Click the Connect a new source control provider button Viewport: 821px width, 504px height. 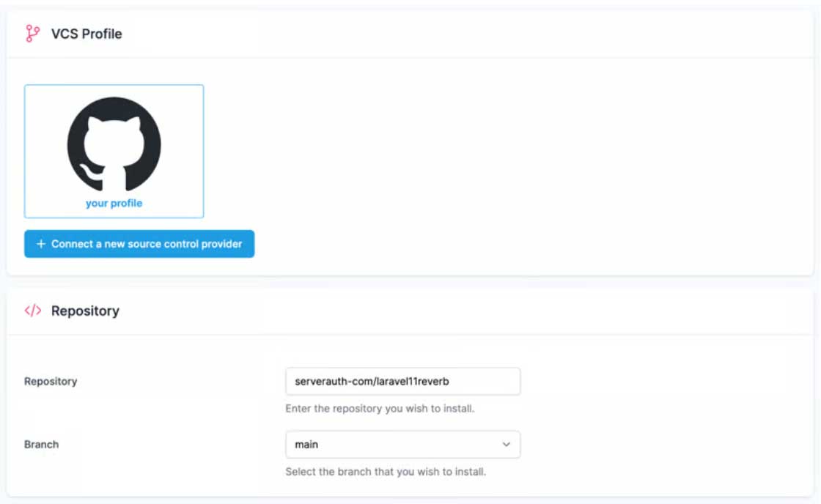click(139, 244)
